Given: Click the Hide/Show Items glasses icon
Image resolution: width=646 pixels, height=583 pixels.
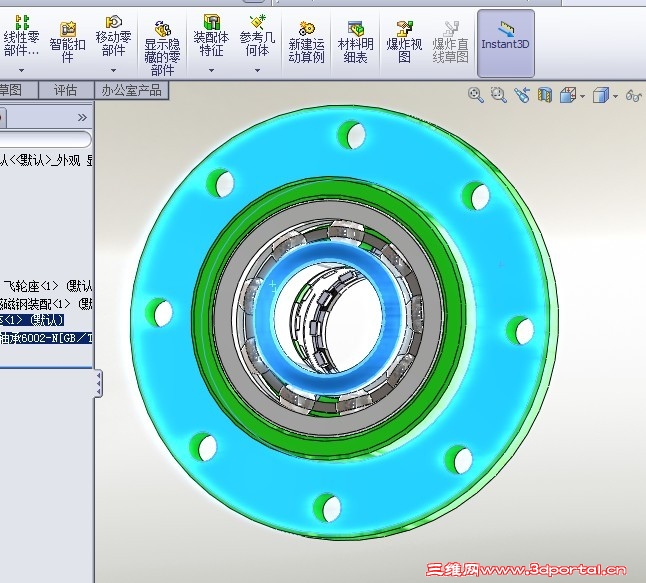Looking at the screenshot, I should point(634,96).
